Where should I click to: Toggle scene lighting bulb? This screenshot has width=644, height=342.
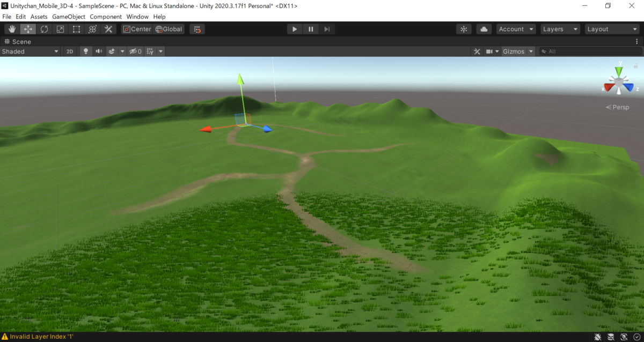[x=85, y=51]
